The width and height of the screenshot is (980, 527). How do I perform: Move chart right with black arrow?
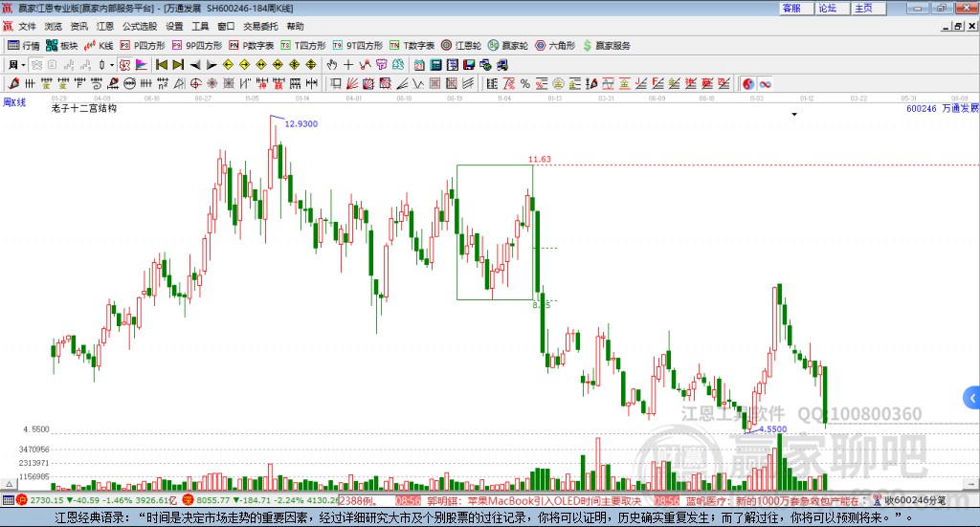[x=212, y=65]
